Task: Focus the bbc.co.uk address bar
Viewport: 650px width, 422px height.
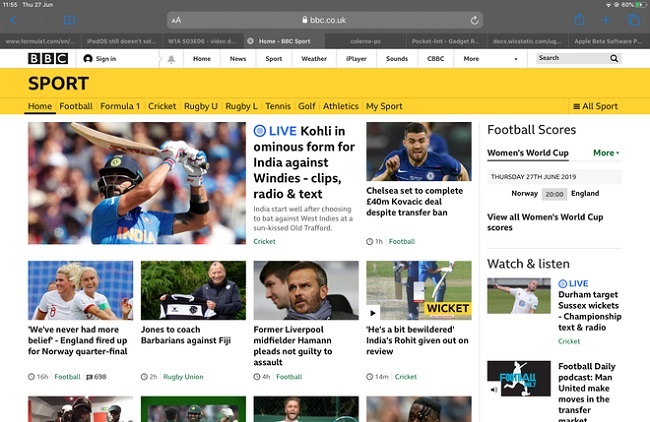Action: coord(325,20)
